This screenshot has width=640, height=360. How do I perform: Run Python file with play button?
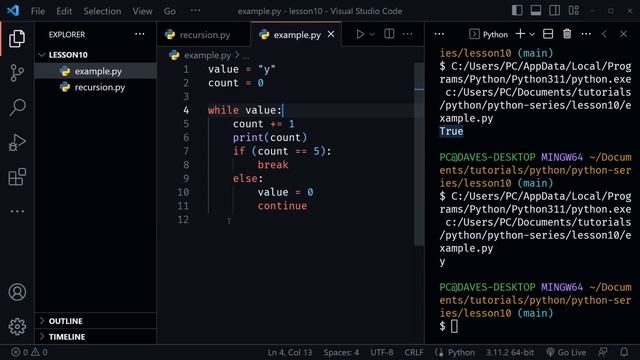[360, 34]
